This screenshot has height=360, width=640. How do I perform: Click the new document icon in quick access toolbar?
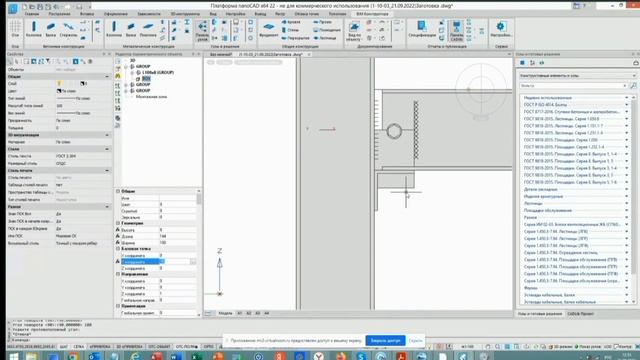tap(25, 7)
